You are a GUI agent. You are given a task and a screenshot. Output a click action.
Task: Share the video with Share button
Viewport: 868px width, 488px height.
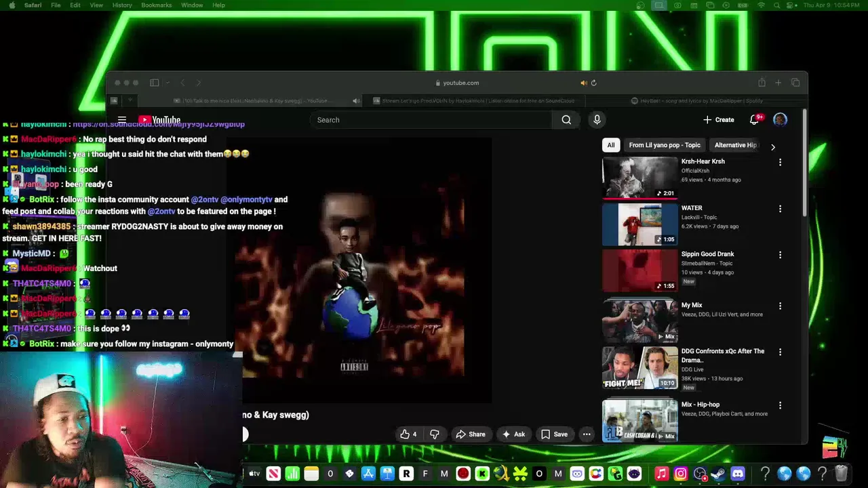[471, 434]
